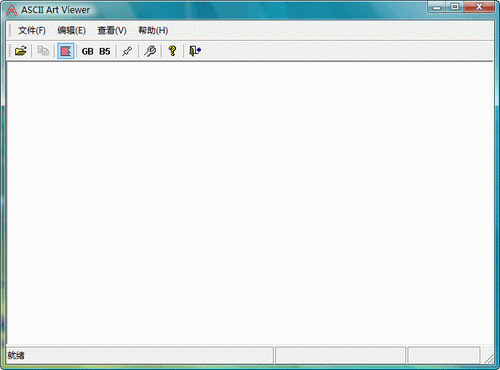This screenshot has width=500, height=370.
Task: Open the 帮助(H) menu
Action: [x=153, y=31]
